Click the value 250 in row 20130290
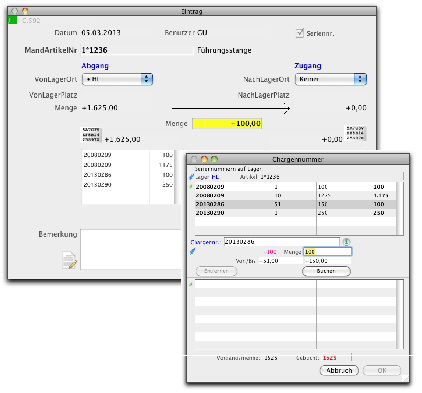The height and width of the screenshot is (393, 422). [x=379, y=213]
